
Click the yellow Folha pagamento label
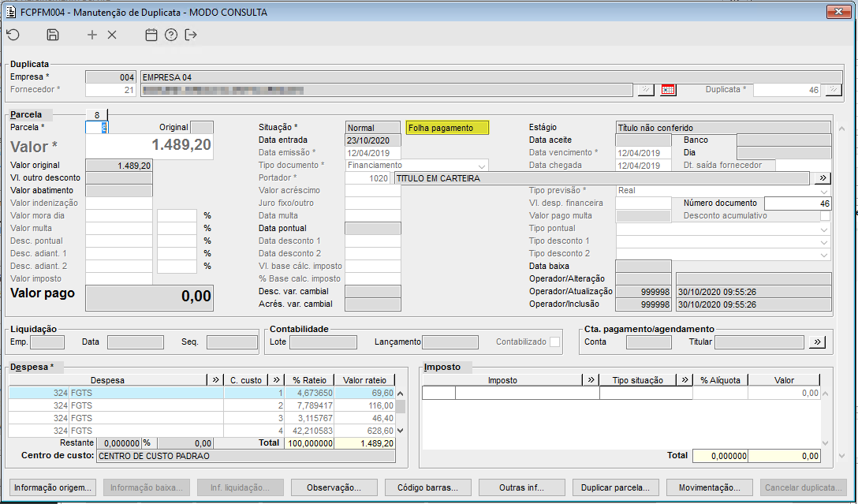click(448, 128)
